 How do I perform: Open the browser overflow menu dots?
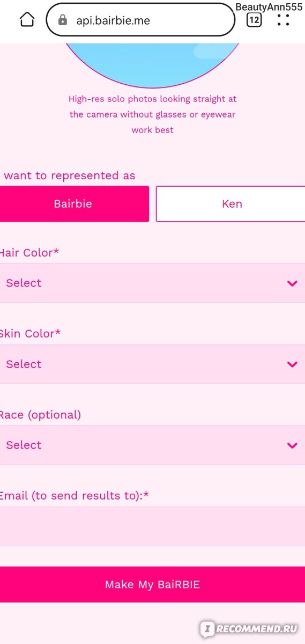coord(284,20)
